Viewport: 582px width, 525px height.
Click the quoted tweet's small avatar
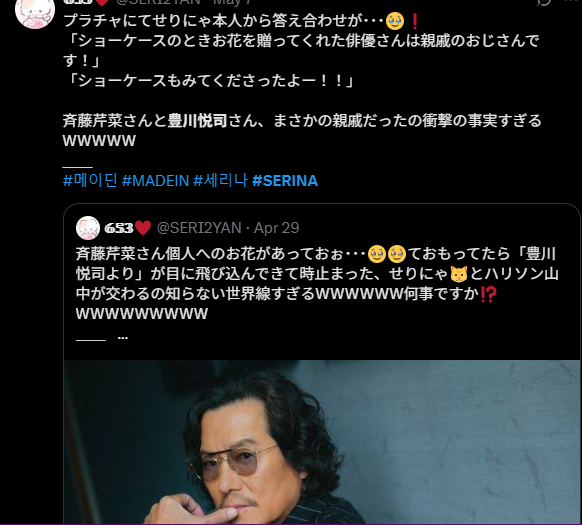coord(88,228)
